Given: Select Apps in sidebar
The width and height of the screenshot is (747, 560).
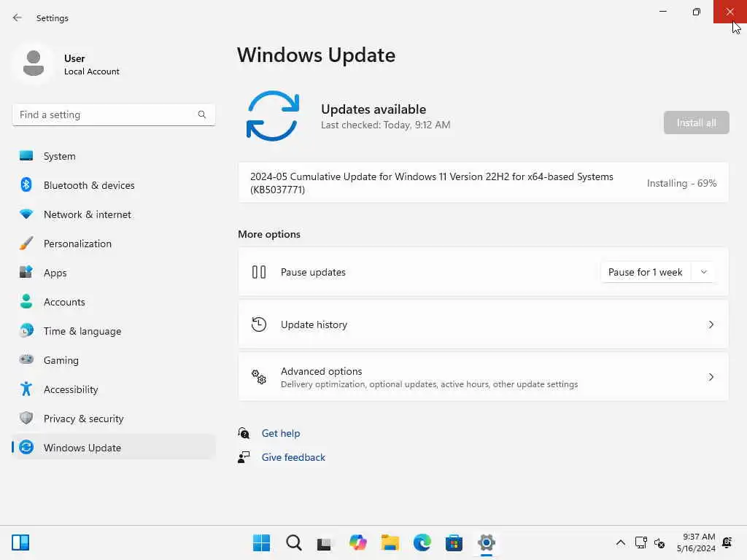Looking at the screenshot, I should (113, 273).
